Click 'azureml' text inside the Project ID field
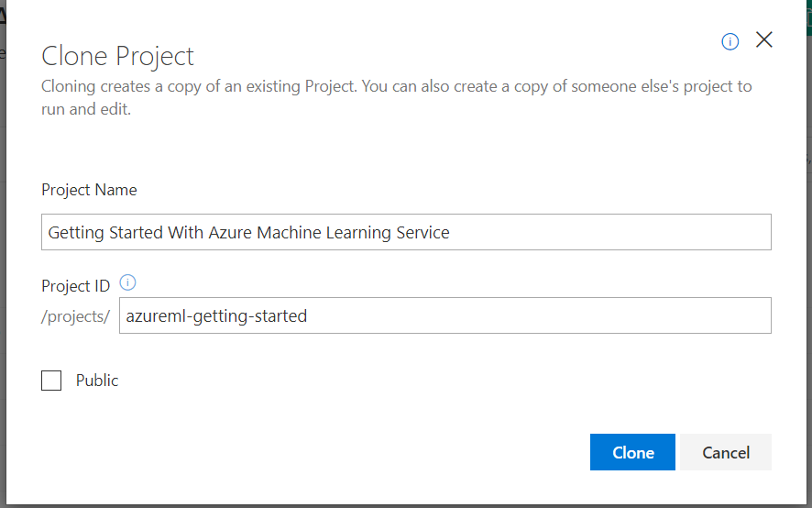 [x=155, y=316]
